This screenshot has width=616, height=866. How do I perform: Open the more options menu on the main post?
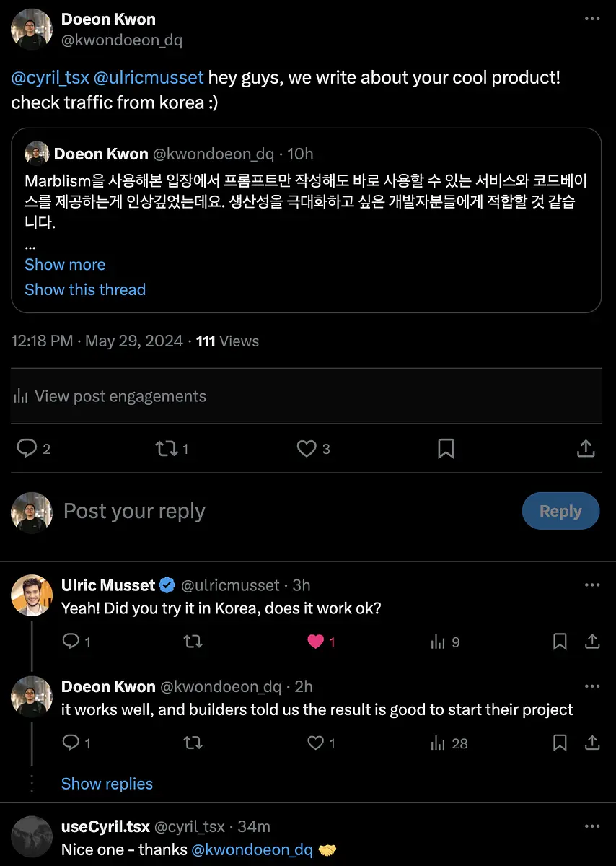(x=591, y=19)
